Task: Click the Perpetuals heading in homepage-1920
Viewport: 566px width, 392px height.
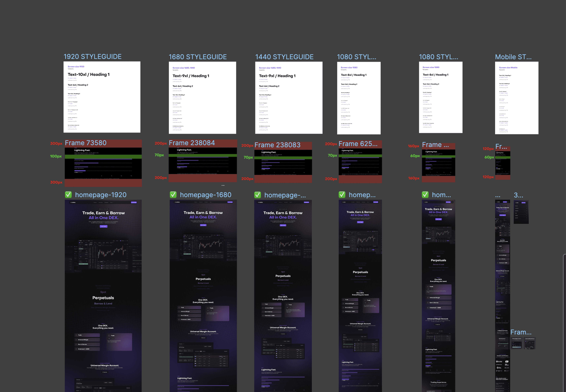Action: (103, 298)
